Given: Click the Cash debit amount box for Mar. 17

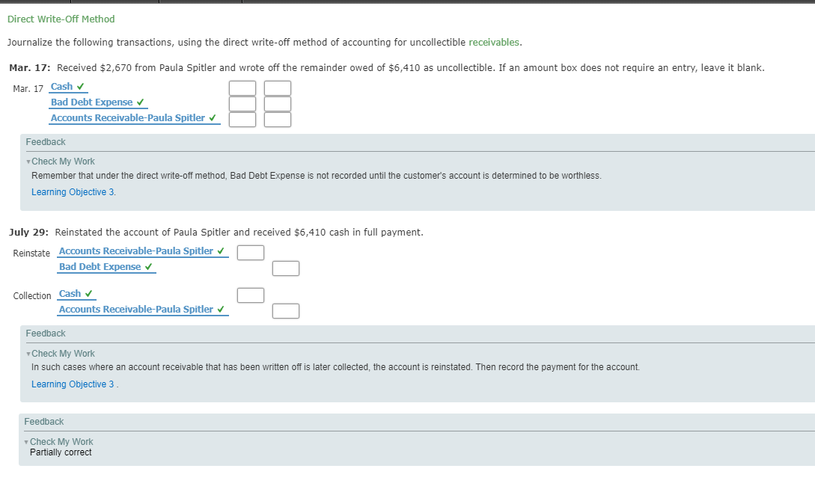Looking at the screenshot, I should [242, 87].
